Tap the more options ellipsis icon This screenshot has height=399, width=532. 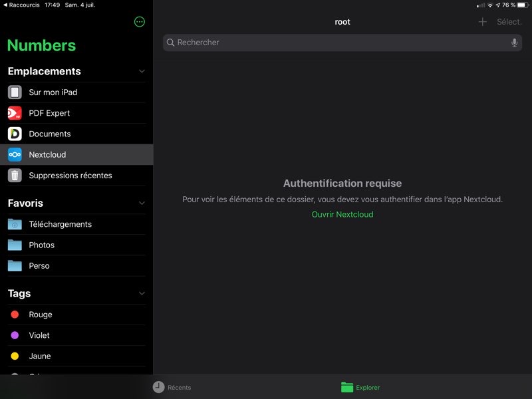(x=139, y=22)
